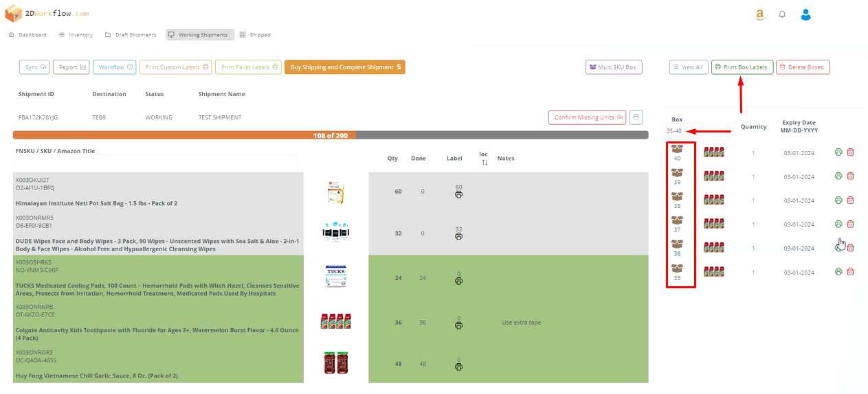Delete box 40 using trash icon
Screen dimensions: 868x394
pyautogui.click(x=850, y=152)
